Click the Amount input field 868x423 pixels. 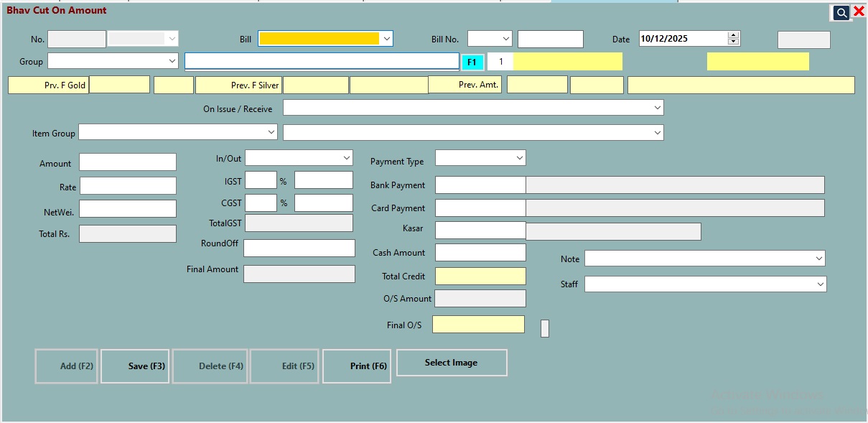click(128, 162)
